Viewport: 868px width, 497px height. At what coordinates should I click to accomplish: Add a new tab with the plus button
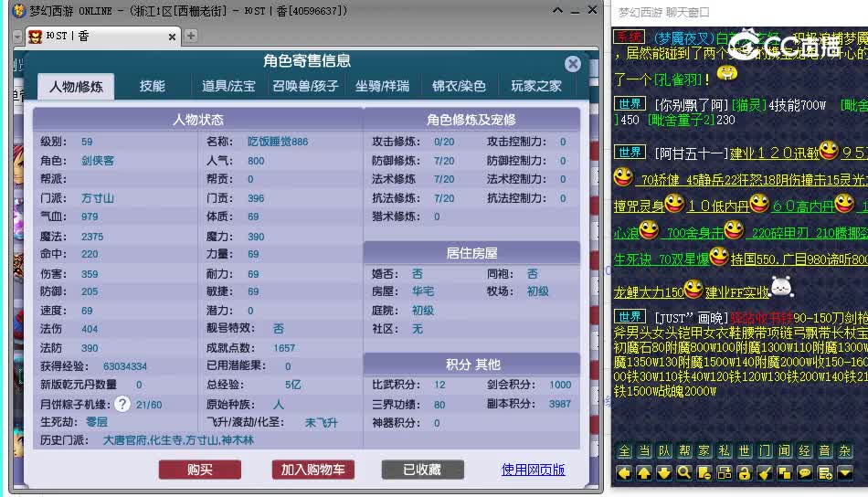190,36
